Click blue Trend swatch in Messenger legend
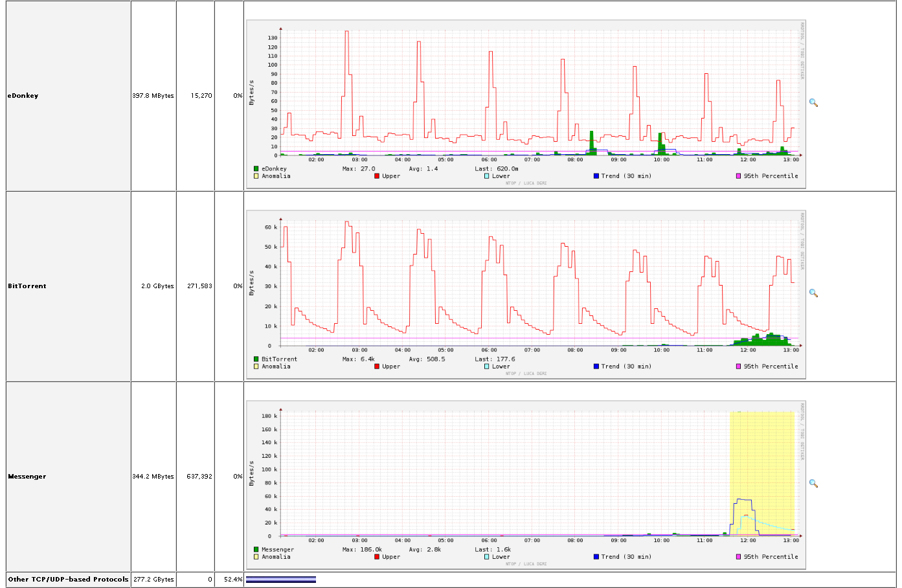902x588 pixels. pyautogui.click(x=596, y=557)
